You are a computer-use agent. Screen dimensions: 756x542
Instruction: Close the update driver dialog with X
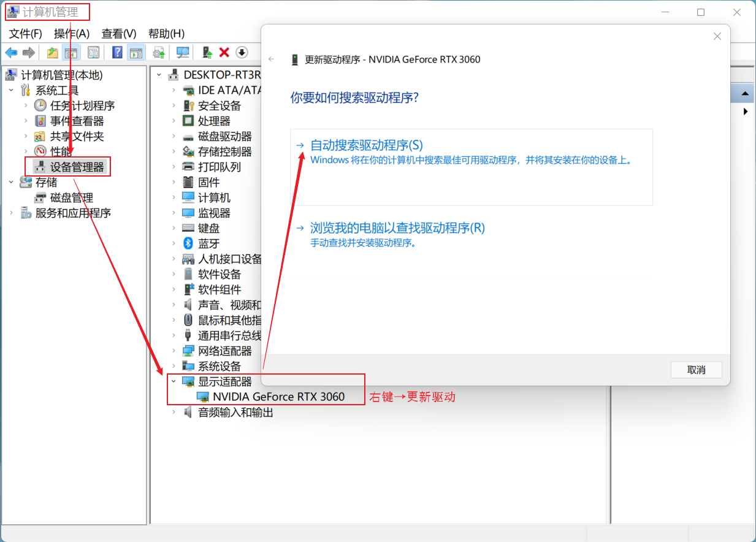717,37
